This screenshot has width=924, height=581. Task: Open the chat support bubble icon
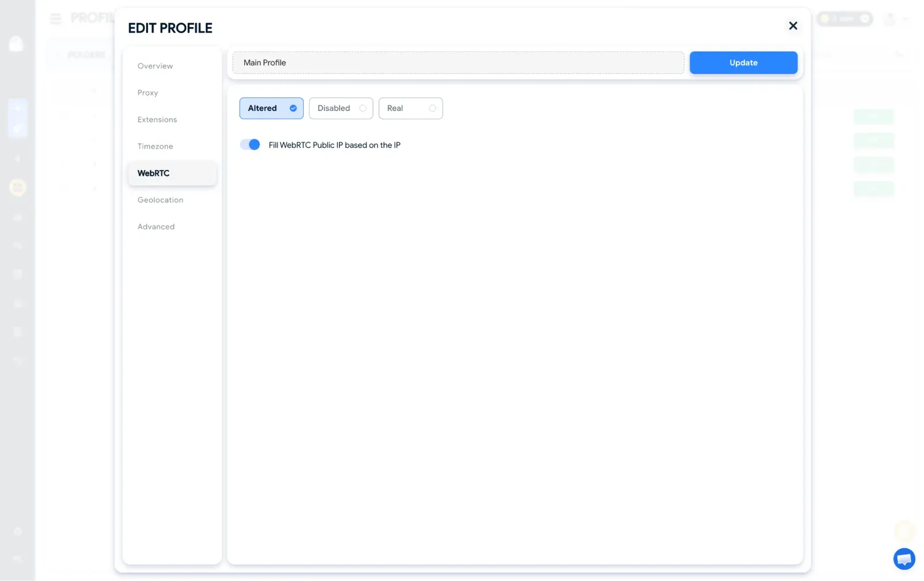904,558
